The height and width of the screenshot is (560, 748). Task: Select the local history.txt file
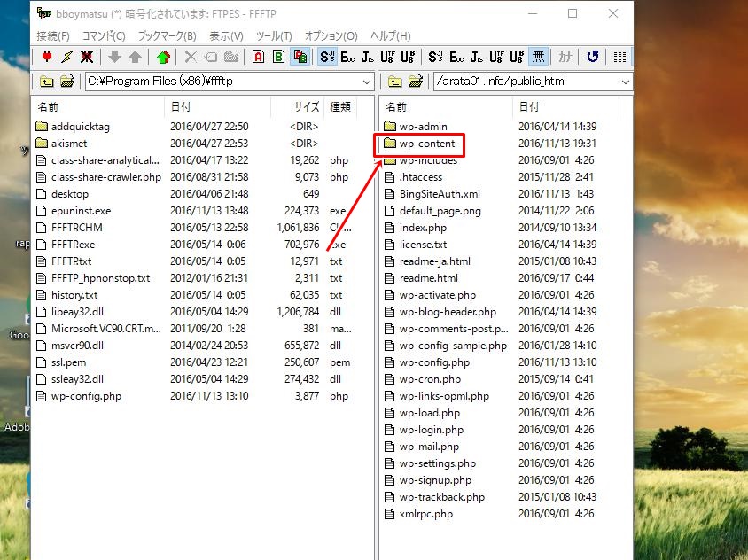[x=66, y=295]
